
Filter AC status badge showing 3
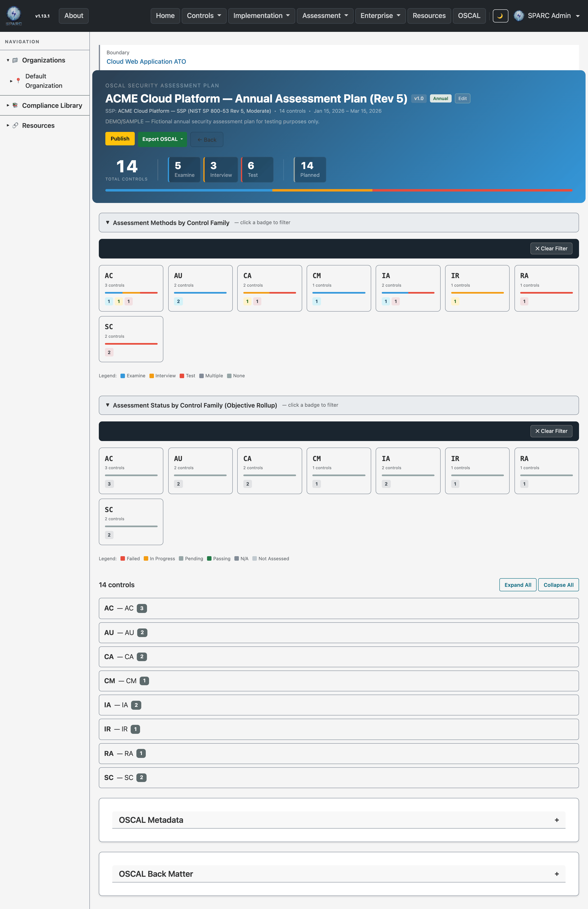(109, 484)
